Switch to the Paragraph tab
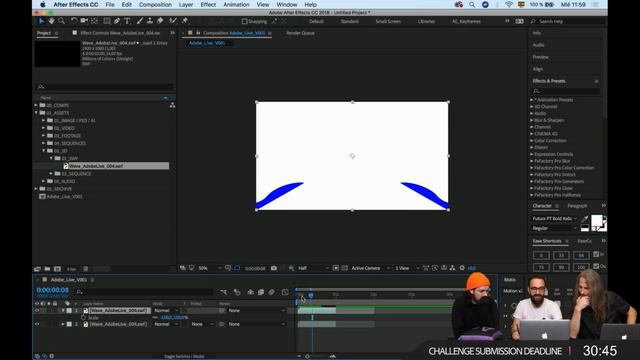This screenshot has width=640, height=360. 578,206
